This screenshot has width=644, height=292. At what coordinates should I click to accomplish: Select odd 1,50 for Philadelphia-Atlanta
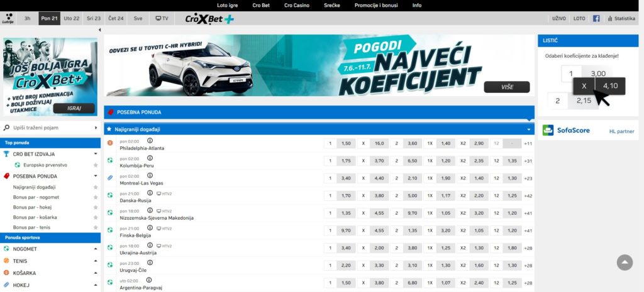(346, 144)
